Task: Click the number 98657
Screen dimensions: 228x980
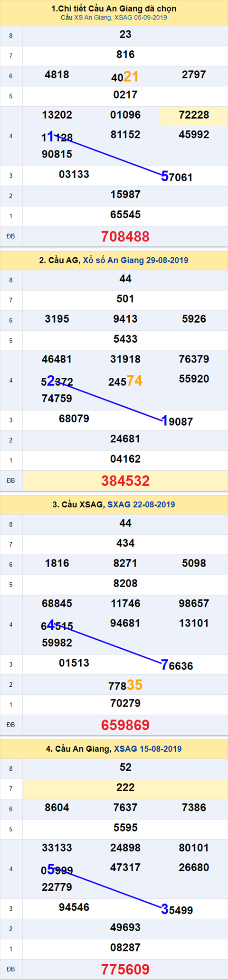Action: [194, 604]
